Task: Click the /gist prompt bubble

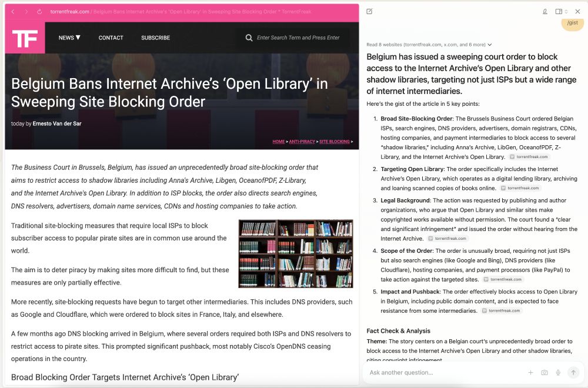Action: point(572,24)
